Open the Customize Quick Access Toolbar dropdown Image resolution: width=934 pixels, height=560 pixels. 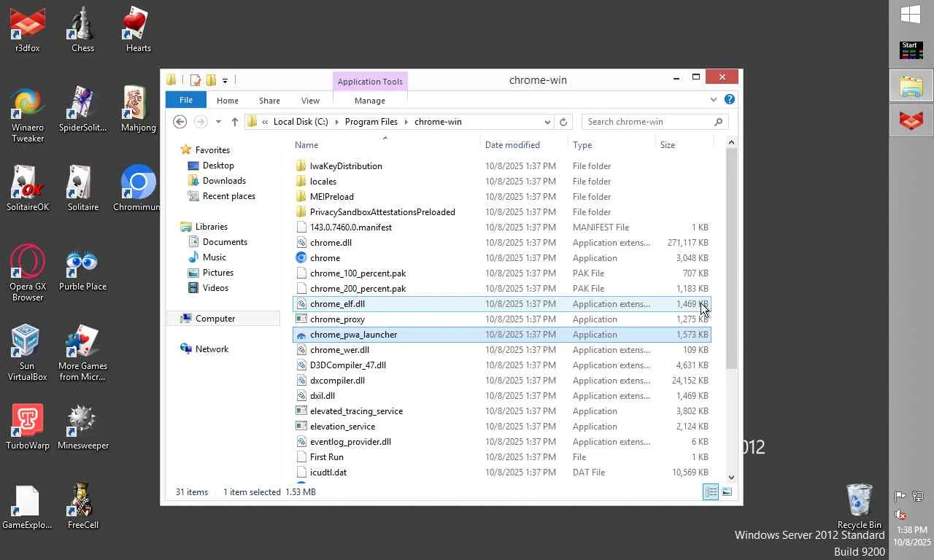tap(225, 80)
